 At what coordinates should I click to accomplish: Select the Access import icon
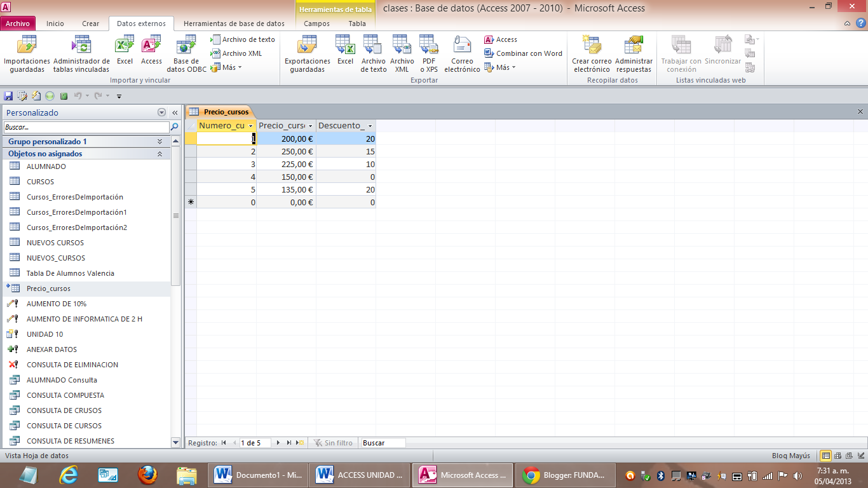(151, 51)
